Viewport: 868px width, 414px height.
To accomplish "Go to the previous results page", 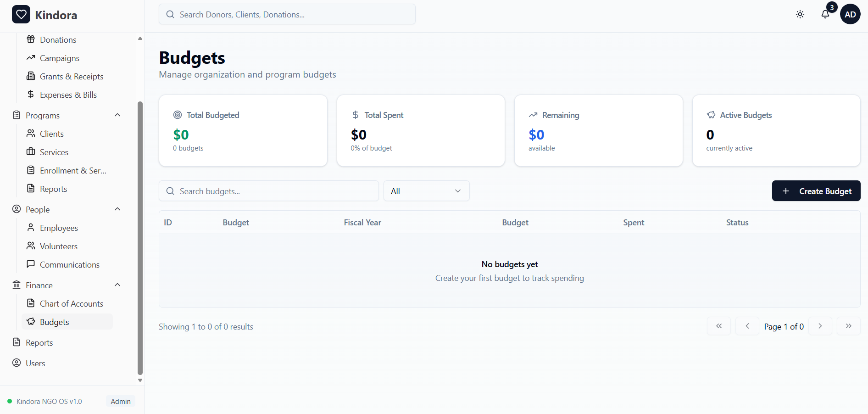I will [747, 326].
